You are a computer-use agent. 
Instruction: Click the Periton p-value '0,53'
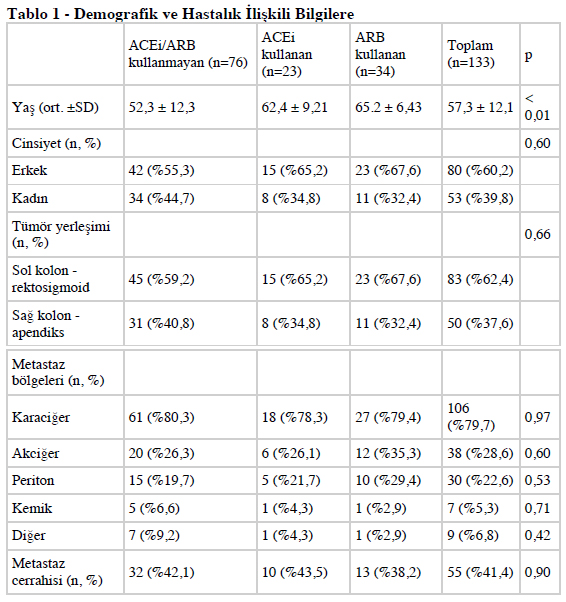click(537, 480)
